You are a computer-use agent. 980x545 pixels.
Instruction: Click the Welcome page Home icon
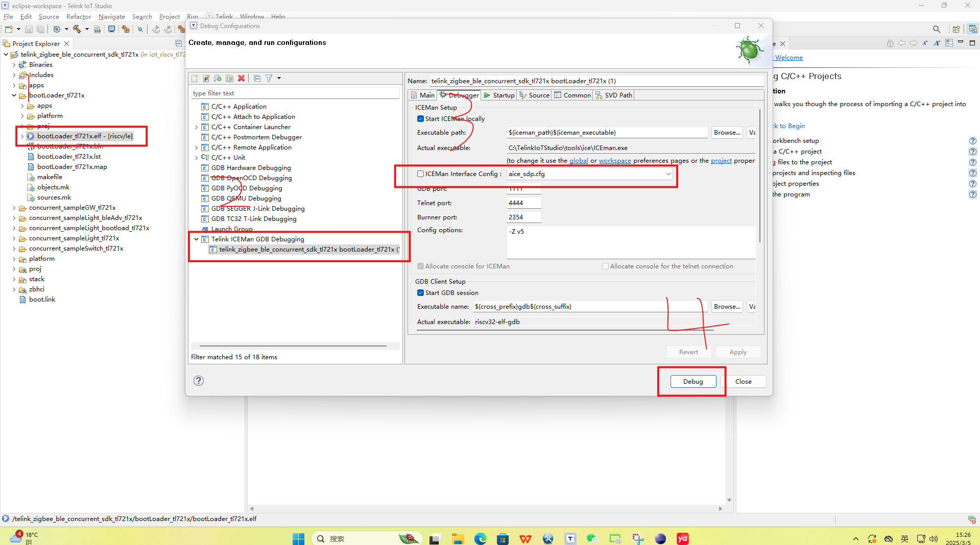pos(890,43)
